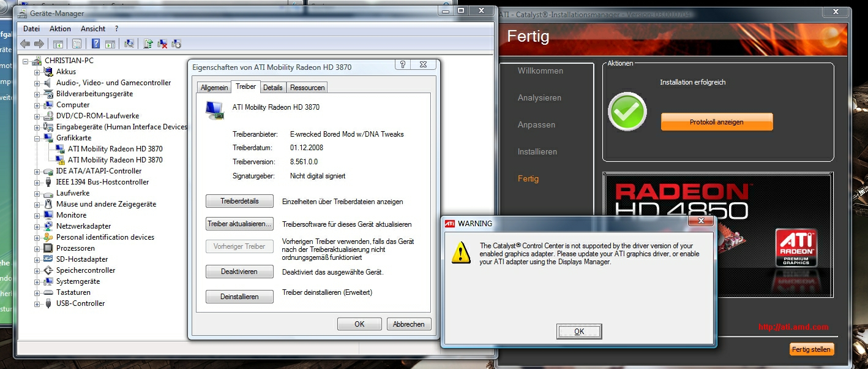Image resolution: width=868 pixels, height=369 pixels.
Task: Select the Treiber tab
Action: (246, 87)
